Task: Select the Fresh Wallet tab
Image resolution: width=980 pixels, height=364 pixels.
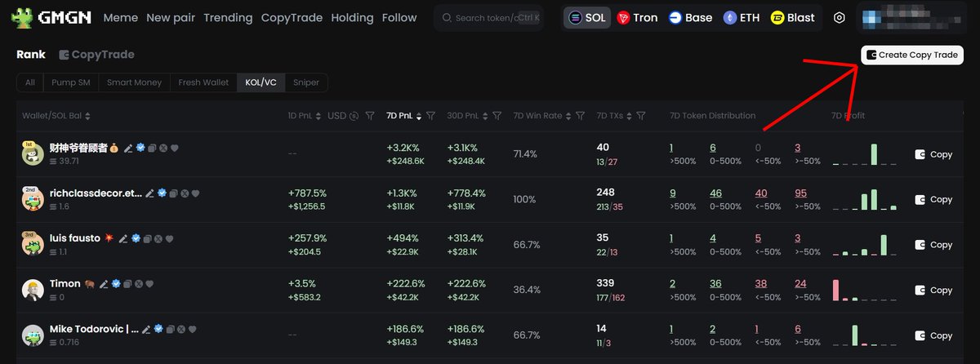Action: click(203, 82)
